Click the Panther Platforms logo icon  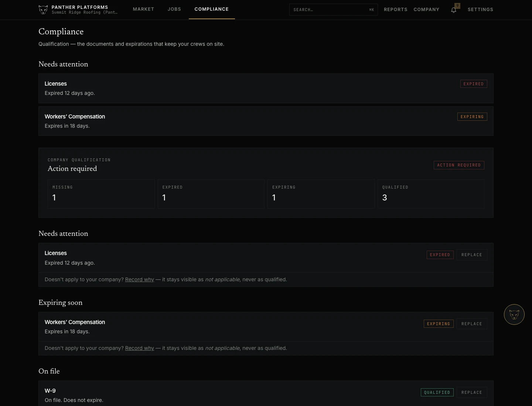[x=43, y=10]
